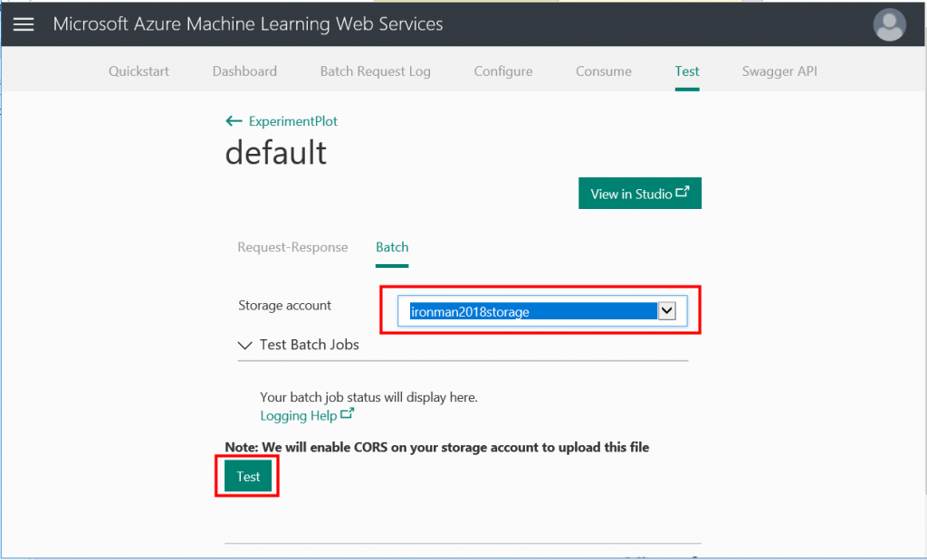Click the Microsoft Azure Machine Learning title

tap(248, 24)
